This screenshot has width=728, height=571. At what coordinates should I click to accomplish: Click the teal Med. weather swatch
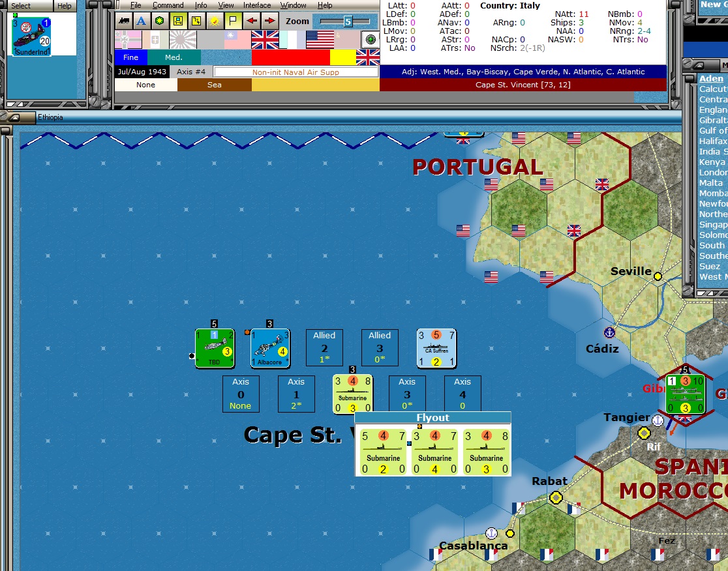click(x=174, y=57)
